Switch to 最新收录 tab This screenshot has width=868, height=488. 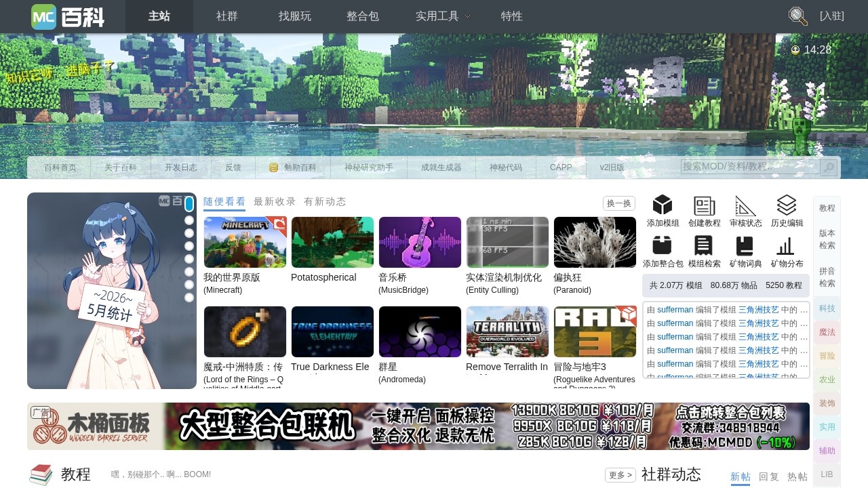coord(275,202)
